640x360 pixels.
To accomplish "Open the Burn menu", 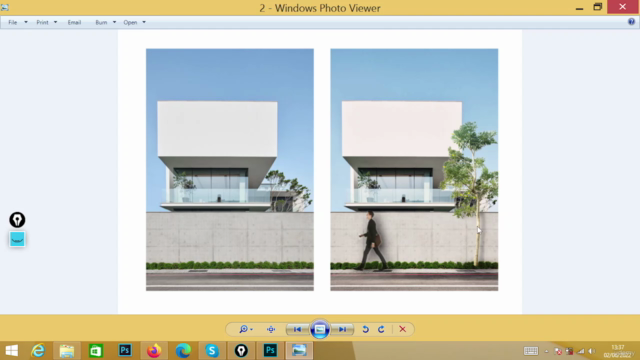I will pos(101,22).
